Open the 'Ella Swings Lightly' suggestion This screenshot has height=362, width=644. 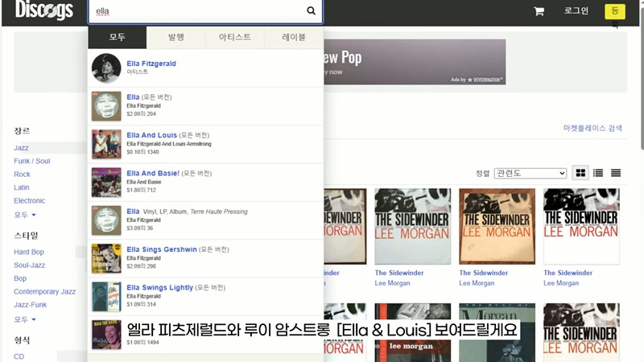[205, 296]
